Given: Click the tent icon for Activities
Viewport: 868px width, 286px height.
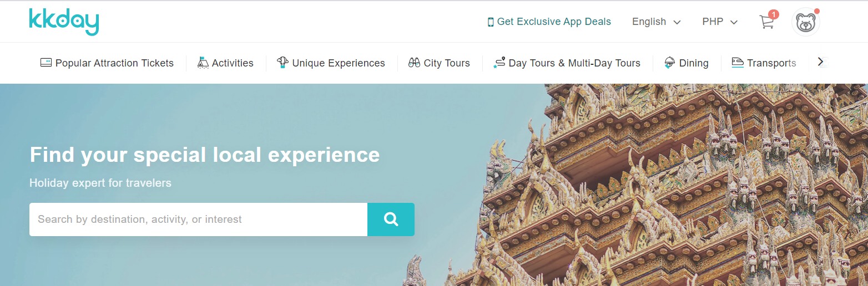Looking at the screenshot, I should point(203,62).
